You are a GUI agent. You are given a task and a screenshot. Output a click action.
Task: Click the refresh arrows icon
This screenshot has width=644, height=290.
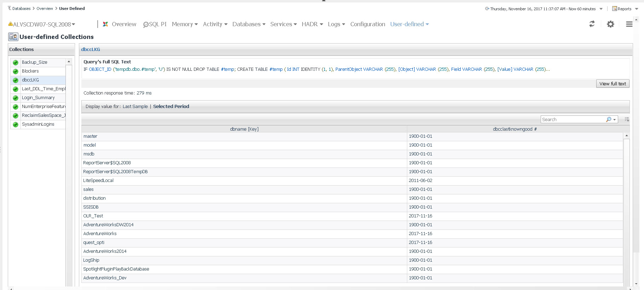pyautogui.click(x=592, y=24)
